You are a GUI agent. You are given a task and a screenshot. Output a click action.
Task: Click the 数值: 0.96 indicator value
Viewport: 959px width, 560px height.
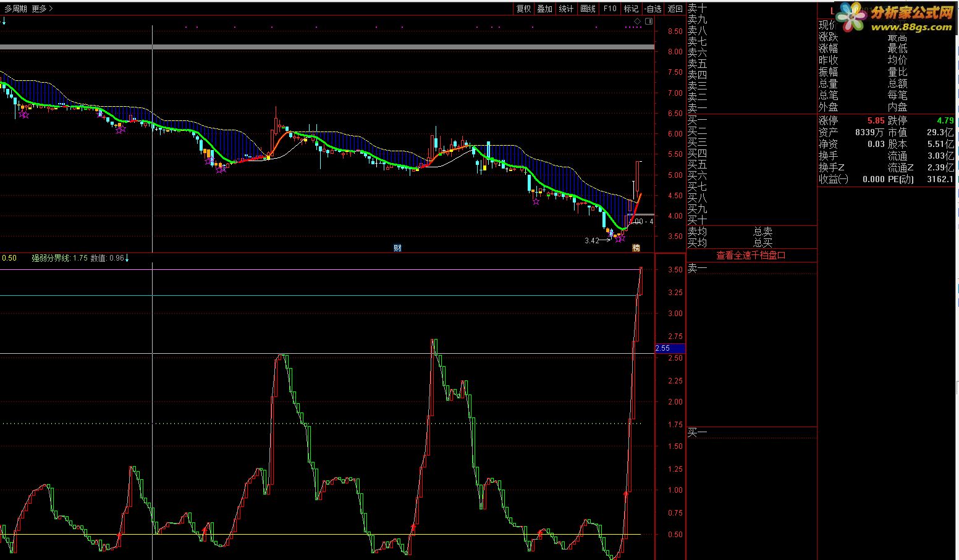(x=108, y=258)
